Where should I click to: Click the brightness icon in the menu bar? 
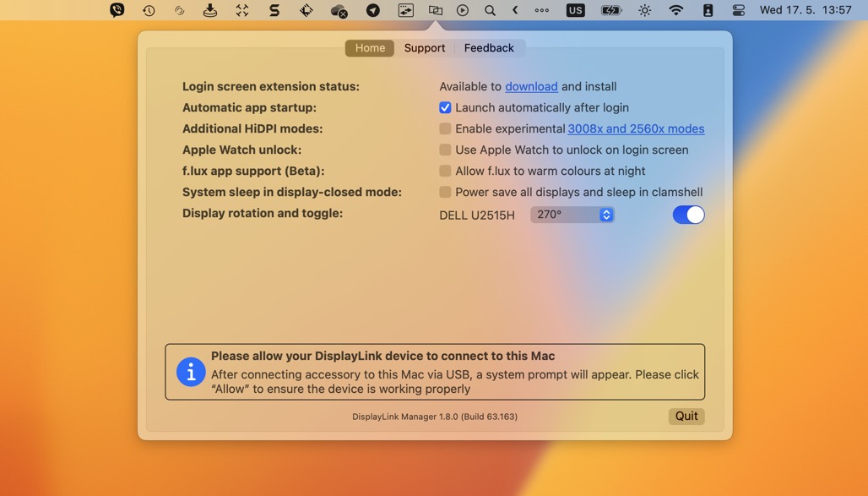pyautogui.click(x=643, y=10)
